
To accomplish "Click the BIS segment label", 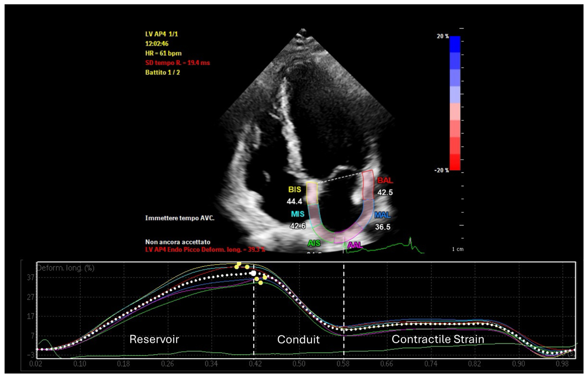I will click(x=295, y=189).
